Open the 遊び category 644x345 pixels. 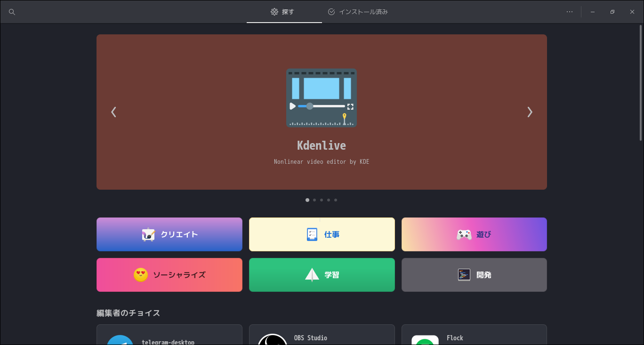tap(474, 234)
